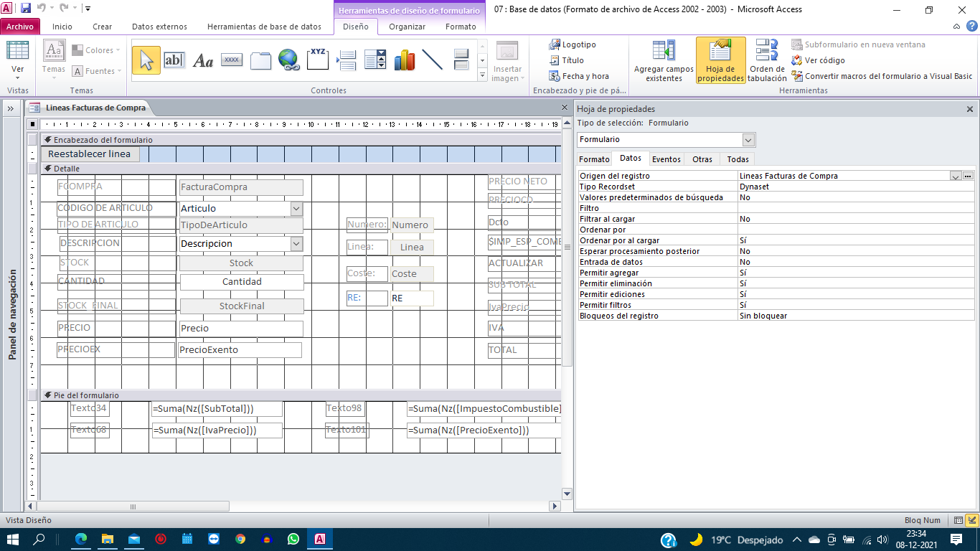Select the Encabezado del formulario section bar
980x551 pixels.
(300, 140)
